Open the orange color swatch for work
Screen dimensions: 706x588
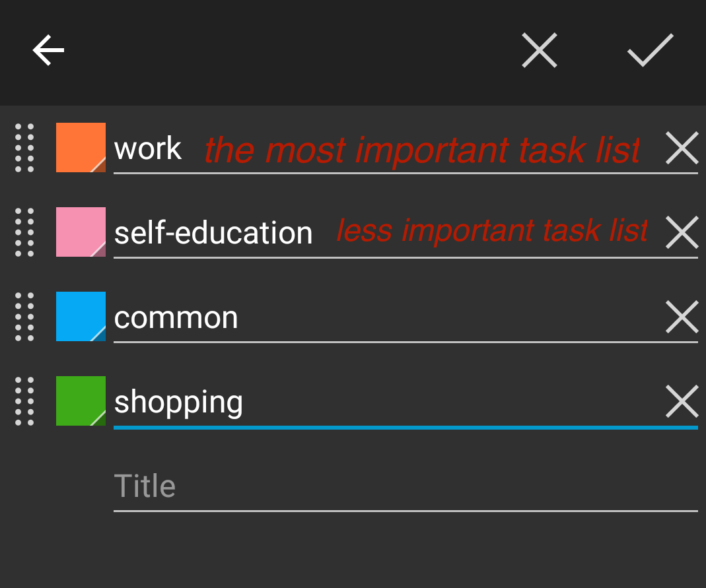coord(81,148)
